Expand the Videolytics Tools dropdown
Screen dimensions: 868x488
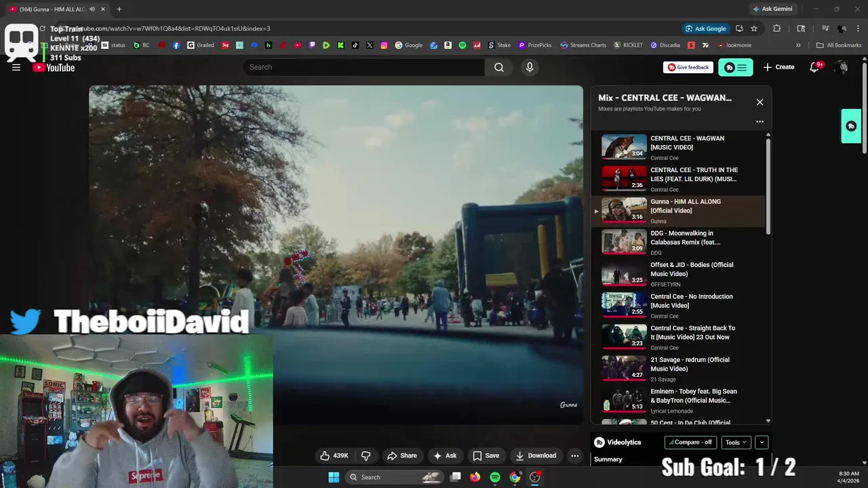pos(736,443)
